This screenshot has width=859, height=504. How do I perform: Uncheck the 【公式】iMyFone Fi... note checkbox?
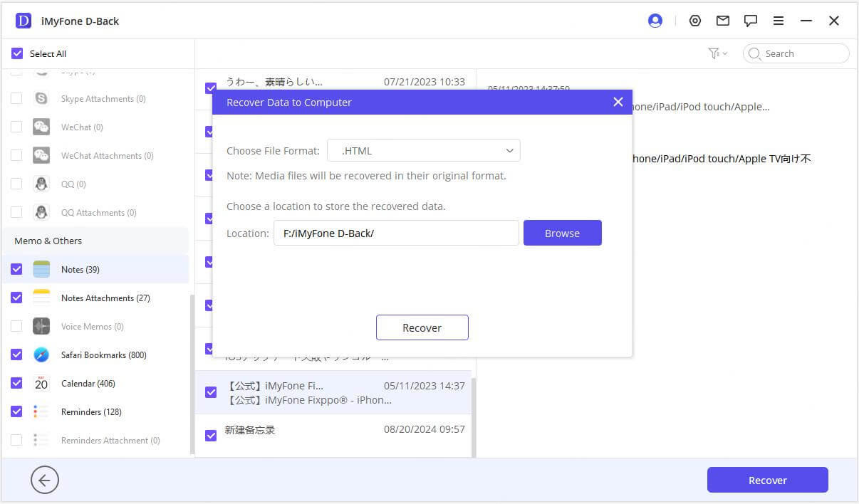coord(211,392)
